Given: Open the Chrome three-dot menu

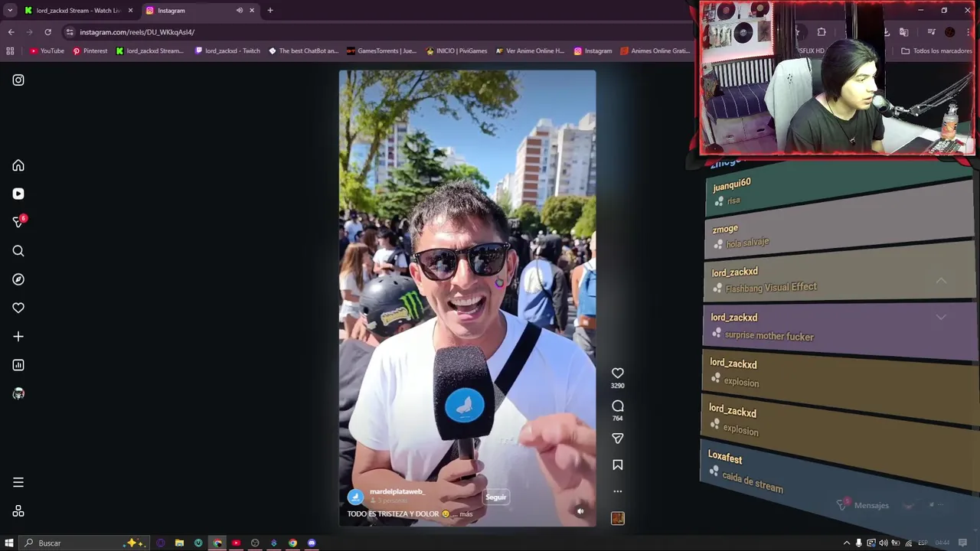Looking at the screenshot, I should click(968, 32).
